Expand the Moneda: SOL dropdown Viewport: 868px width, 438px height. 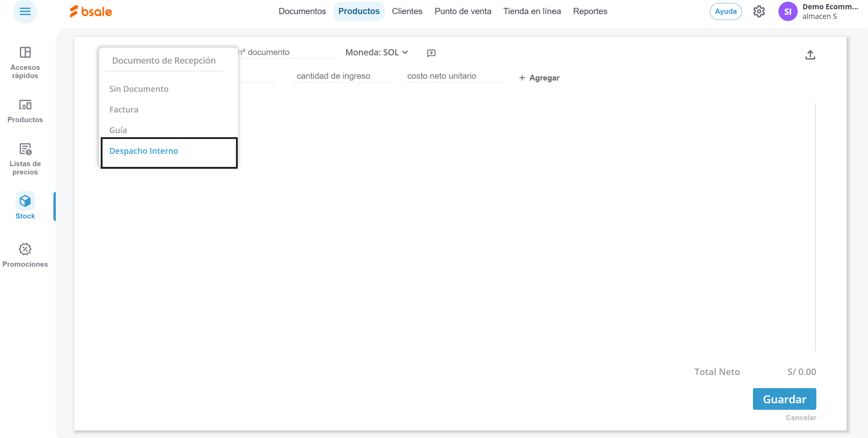tap(376, 52)
